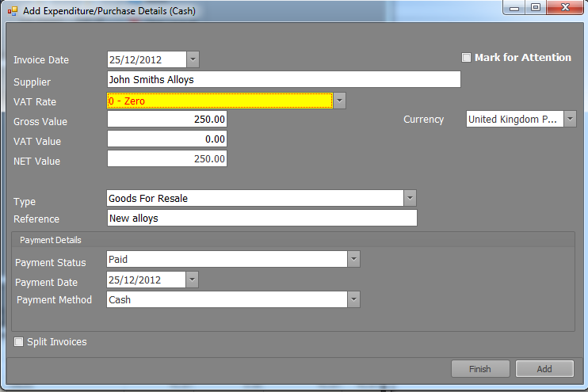588x392 pixels.
Task: Click the NET Value field
Action: [x=167, y=159]
